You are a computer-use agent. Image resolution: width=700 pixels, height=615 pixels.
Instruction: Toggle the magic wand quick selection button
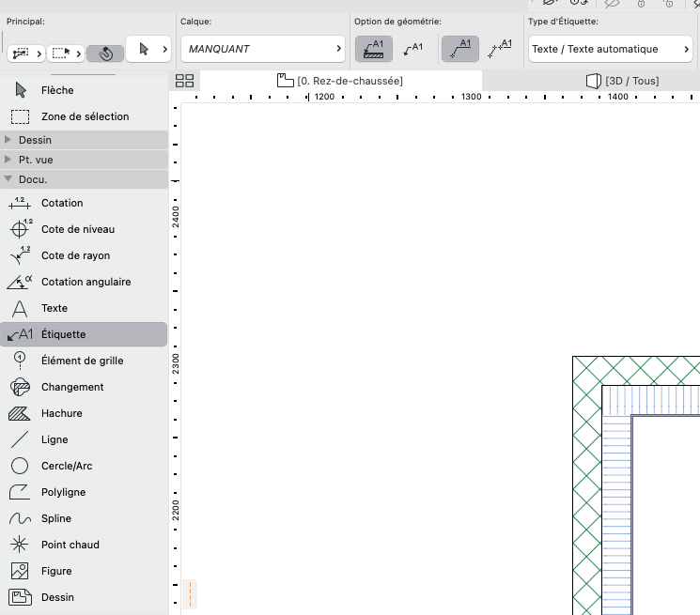[x=105, y=54]
